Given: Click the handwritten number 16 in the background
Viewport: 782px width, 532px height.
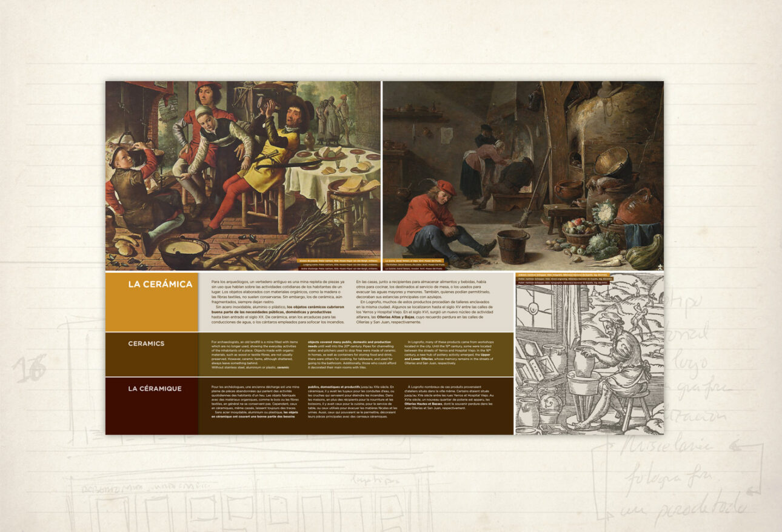Looking at the screenshot, I should (x=29, y=370).
